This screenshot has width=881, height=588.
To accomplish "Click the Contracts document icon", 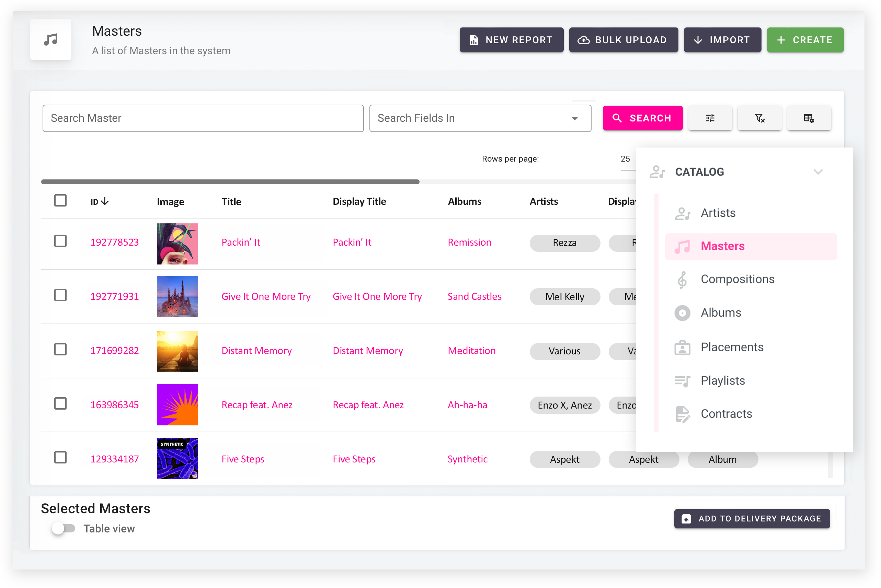I will [x=682, y=414].
